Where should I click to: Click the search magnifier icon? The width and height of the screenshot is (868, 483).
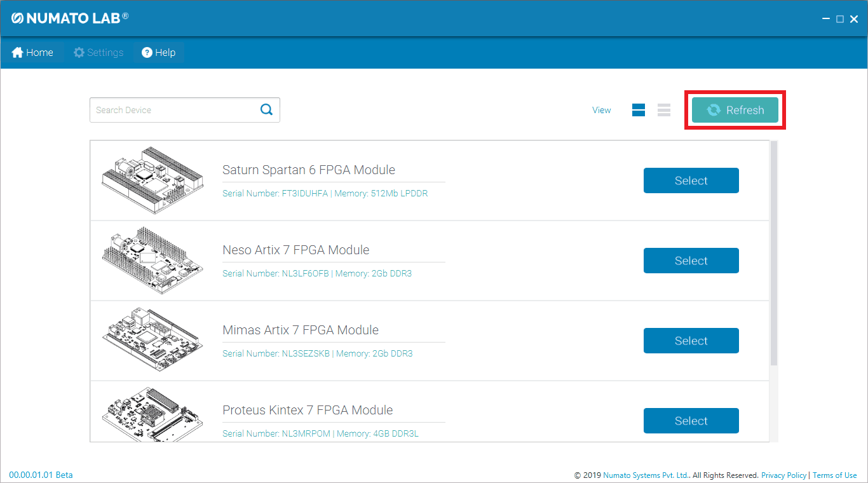(x=266, y=110)
